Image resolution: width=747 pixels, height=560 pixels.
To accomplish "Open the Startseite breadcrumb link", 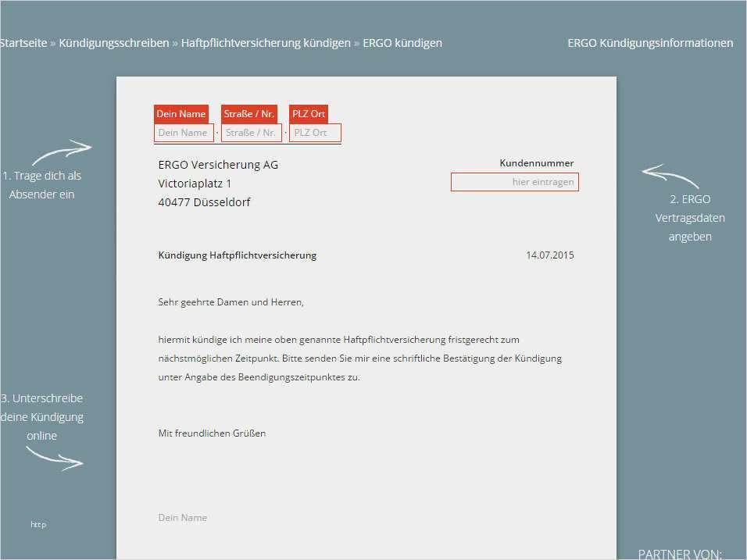I will click(23, 43).
